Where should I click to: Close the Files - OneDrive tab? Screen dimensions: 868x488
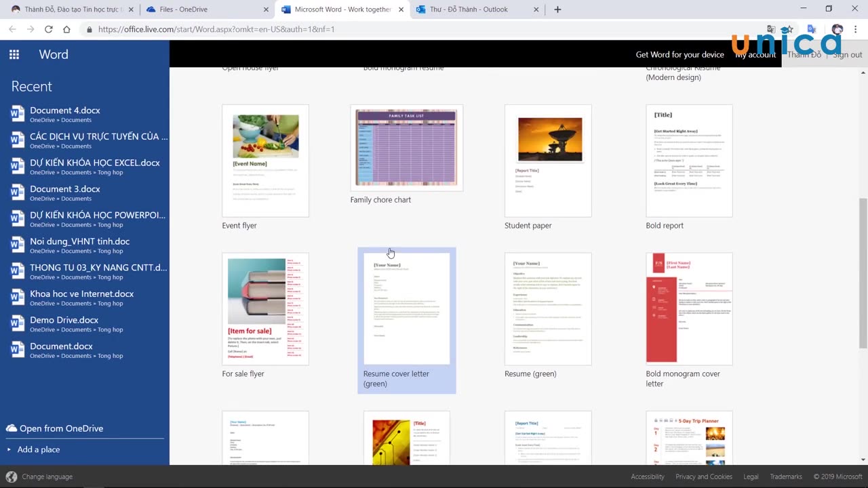coord(265,9)
